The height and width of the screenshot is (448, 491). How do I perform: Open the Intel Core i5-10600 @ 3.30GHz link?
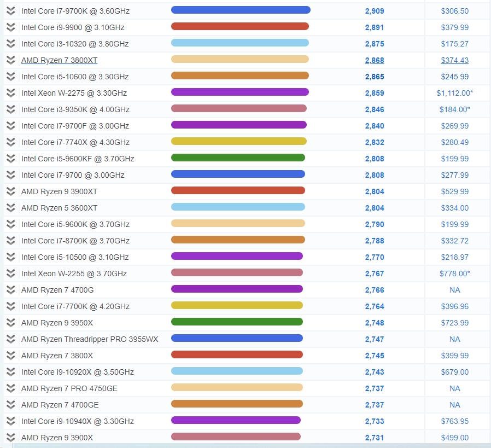pyautogui.click(x=75, y=77)
